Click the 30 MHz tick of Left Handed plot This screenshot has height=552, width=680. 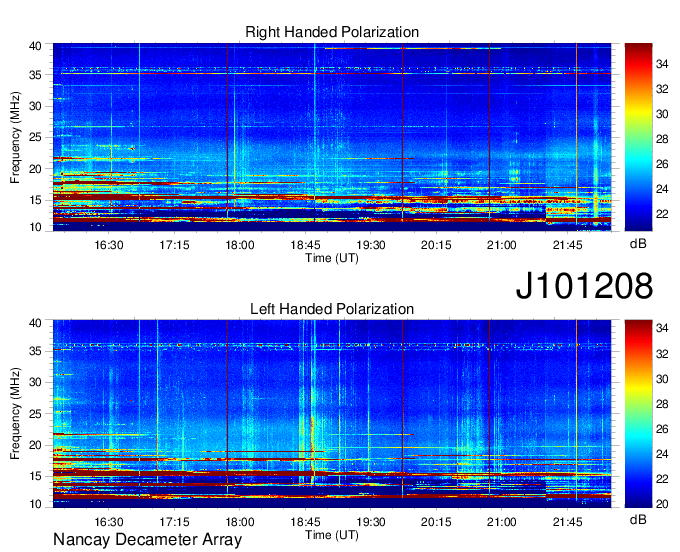[x=36, y=382]
